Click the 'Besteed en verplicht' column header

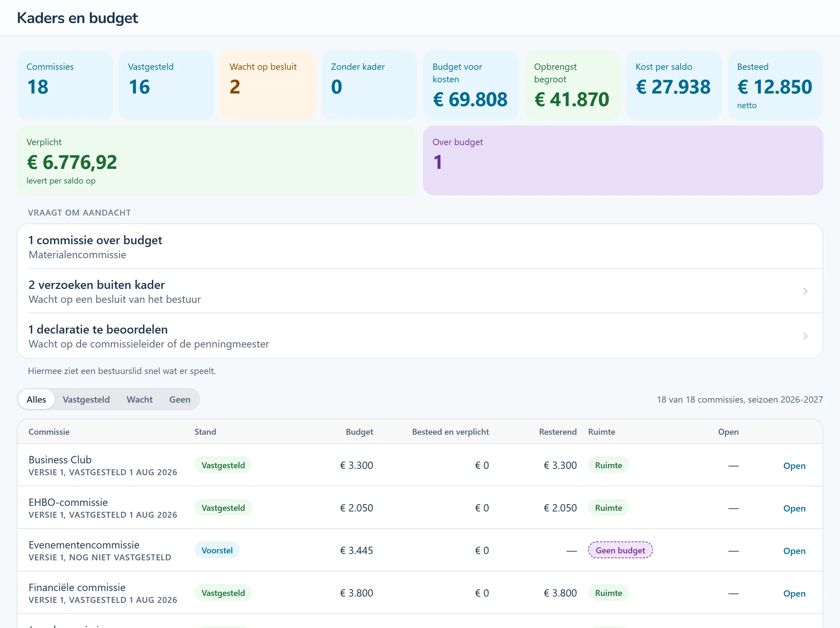coord(450,432)
